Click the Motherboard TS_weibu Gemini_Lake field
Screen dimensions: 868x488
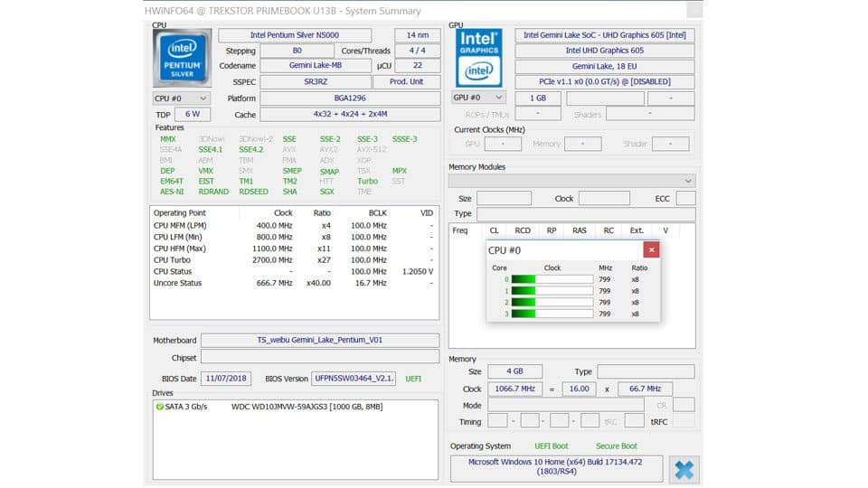[x=320, y=341]
